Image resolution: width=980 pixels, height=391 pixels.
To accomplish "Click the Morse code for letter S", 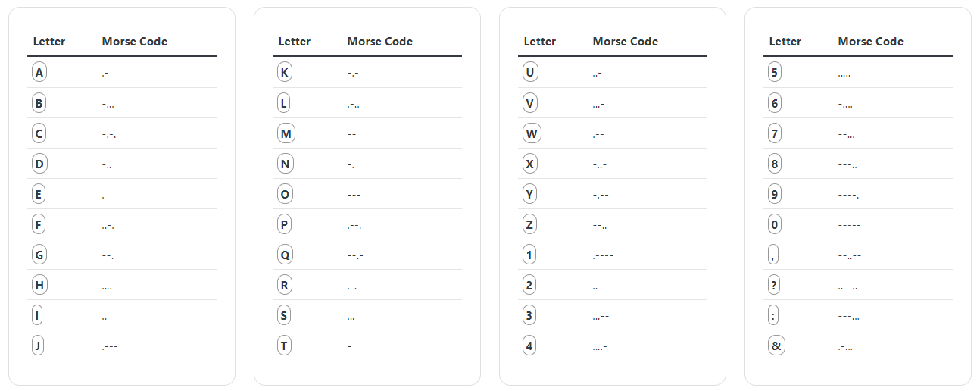I will click(x=351, y=316).
